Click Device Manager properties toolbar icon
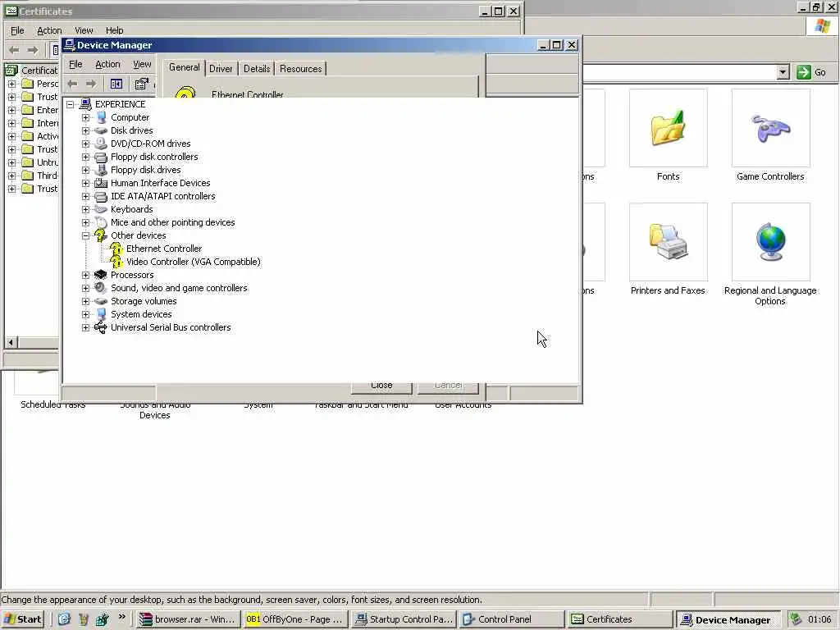 [x=141, y=84]
